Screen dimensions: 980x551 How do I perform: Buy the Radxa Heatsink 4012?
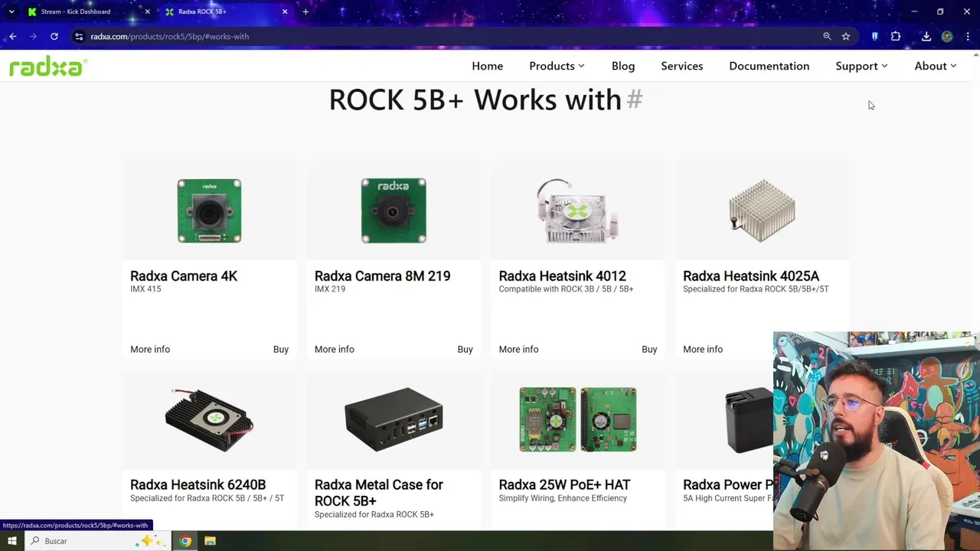pyautogui.click(x=649, y=349)
